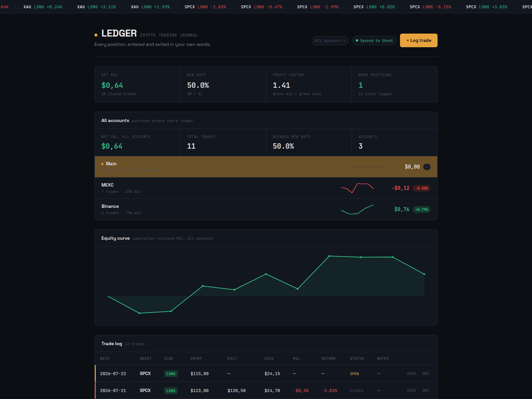532x399 pixels.
Task: Delete the 2026-07-22 SPCX trade
Action: click(426, 373)
